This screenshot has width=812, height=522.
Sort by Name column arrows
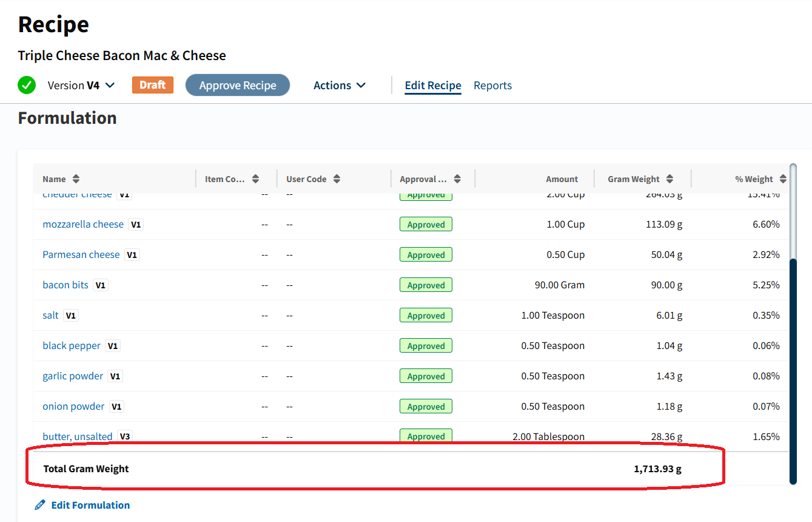[x=76, y=179]
